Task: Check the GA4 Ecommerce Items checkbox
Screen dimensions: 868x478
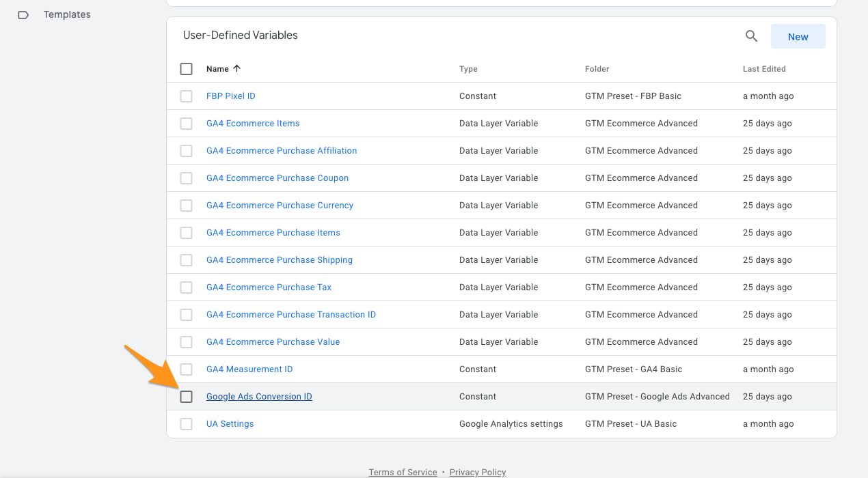Action: tap(187, 124)
